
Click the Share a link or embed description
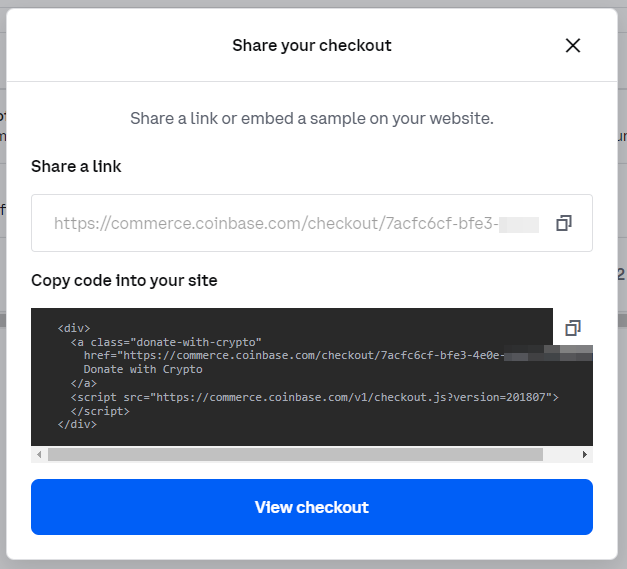312,118
